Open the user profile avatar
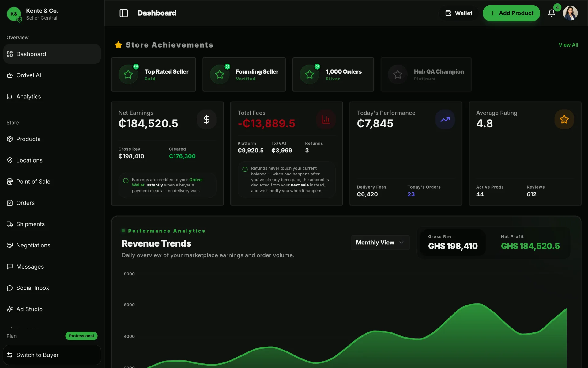This screenshot has width=588, height=368. (570, 13)
